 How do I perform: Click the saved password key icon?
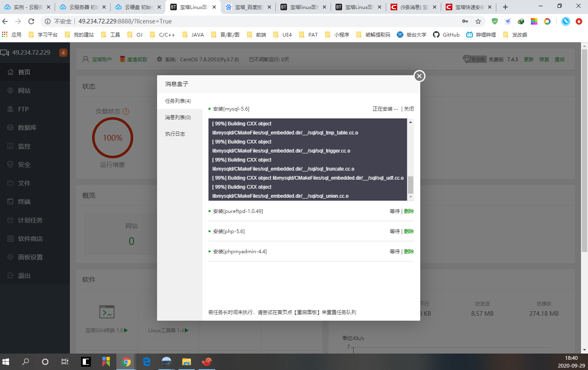click(x=465, y=21)
